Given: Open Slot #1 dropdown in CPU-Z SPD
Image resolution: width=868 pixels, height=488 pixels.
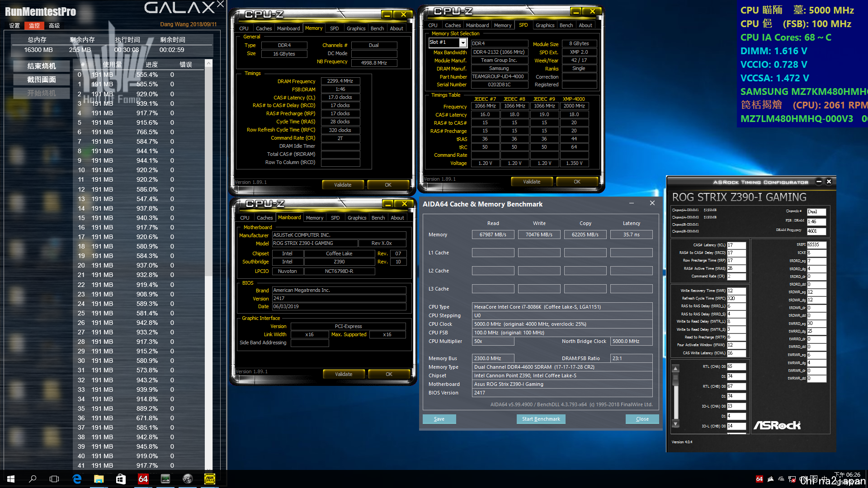Looking at the screenshot, I should 463,42.
